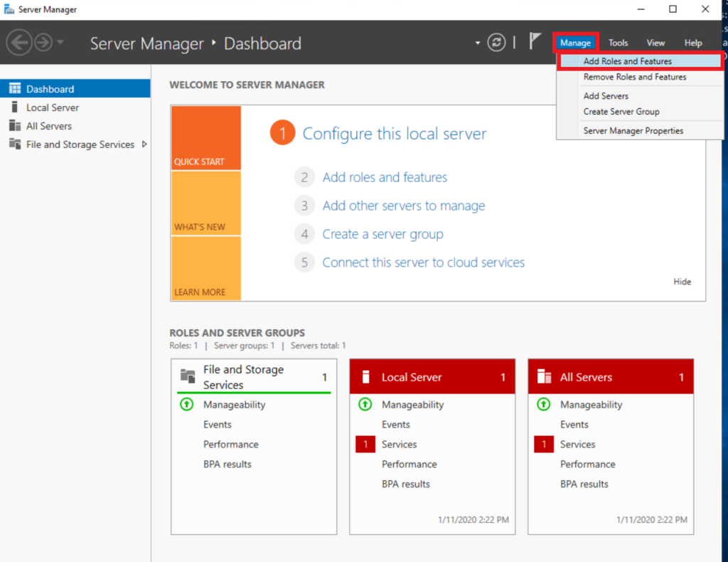Click the Server Manager title bar icon

pyautogui.click(x=9, y=9)
